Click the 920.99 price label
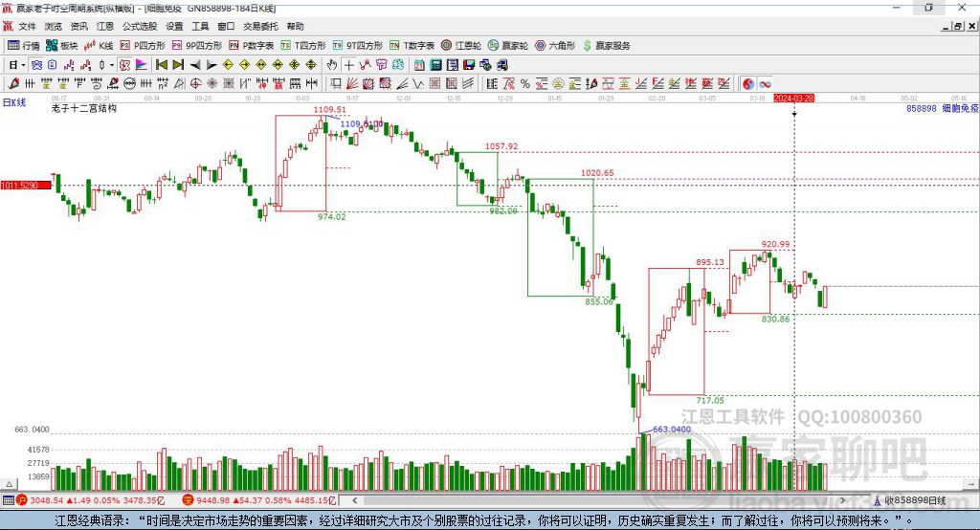This screenshot has width=980, height=530. 775,244
